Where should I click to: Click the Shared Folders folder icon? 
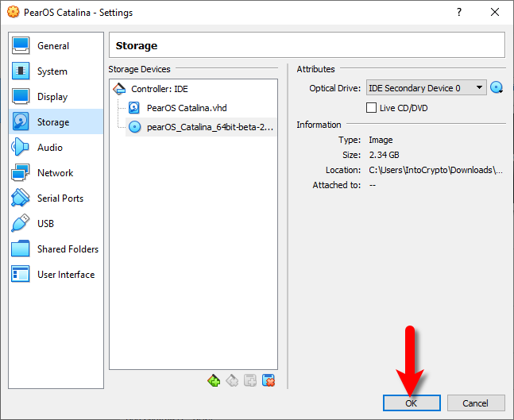click(21, 249)
